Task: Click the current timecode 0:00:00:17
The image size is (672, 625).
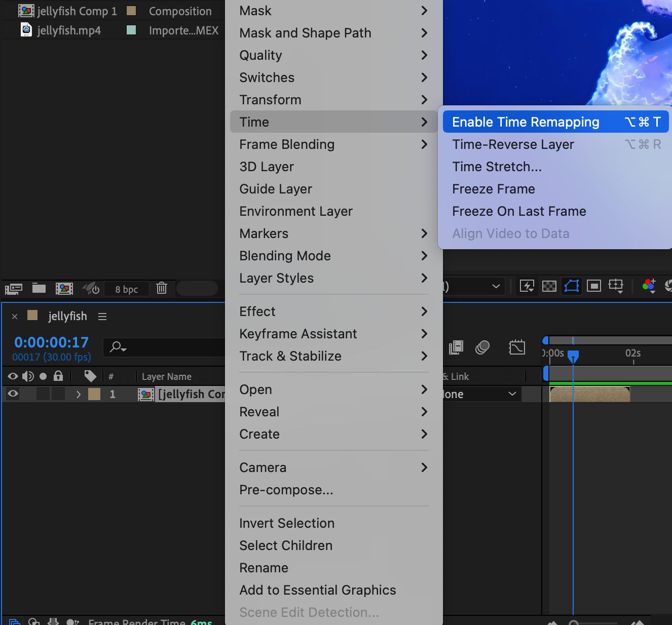Action: (x=52, y=342)
